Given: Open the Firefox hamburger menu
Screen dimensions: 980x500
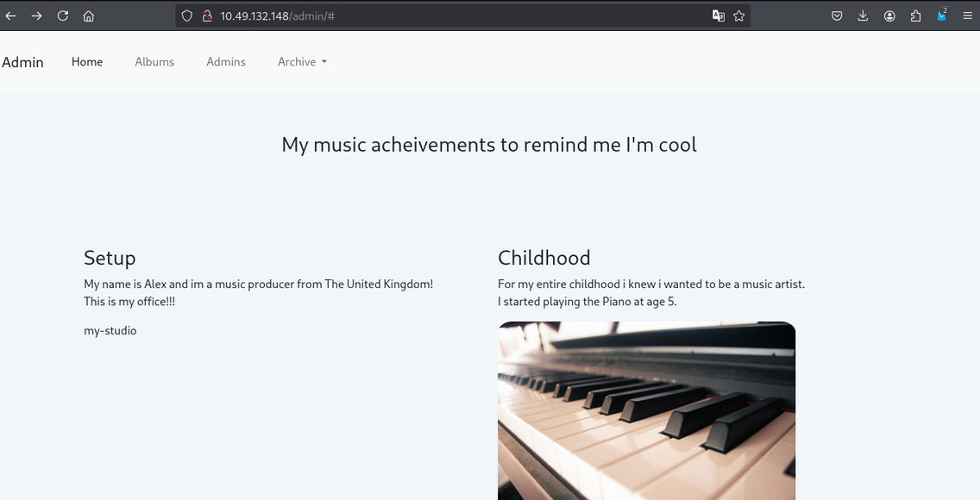Looking at the screenshot, I should pos(967,16).
